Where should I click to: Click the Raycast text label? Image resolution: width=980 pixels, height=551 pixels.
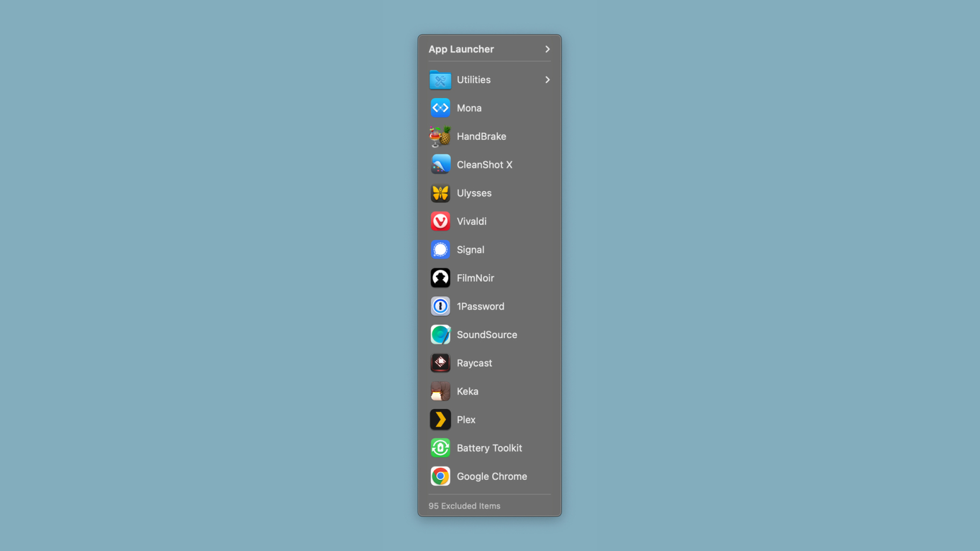[474, 363]
